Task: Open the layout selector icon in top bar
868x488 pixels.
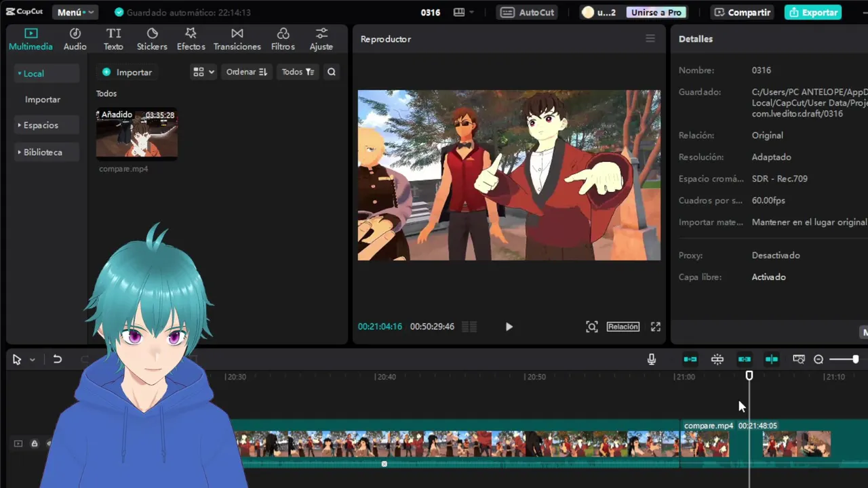Action: click(464, 12)
